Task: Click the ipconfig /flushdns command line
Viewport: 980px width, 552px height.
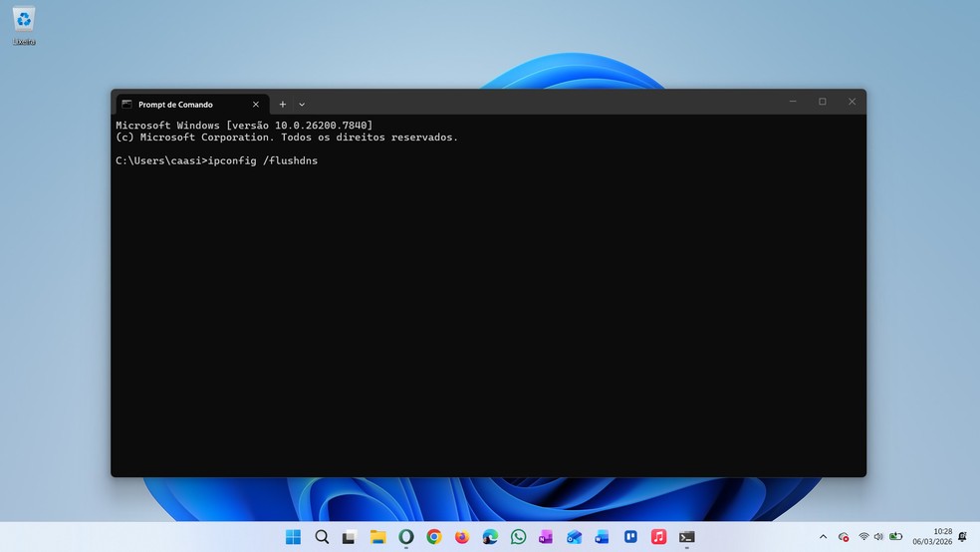Action: (x=216, y=160)
